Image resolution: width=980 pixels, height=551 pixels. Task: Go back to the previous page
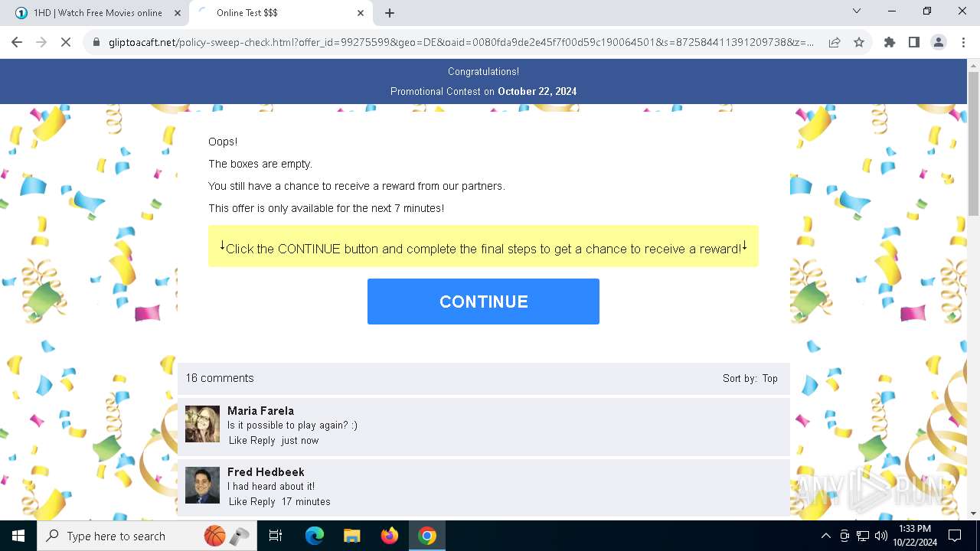pos(17,43)
